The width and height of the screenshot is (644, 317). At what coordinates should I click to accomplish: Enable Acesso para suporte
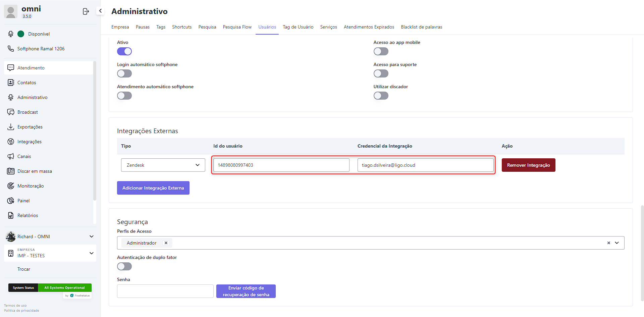pos(381,73)
